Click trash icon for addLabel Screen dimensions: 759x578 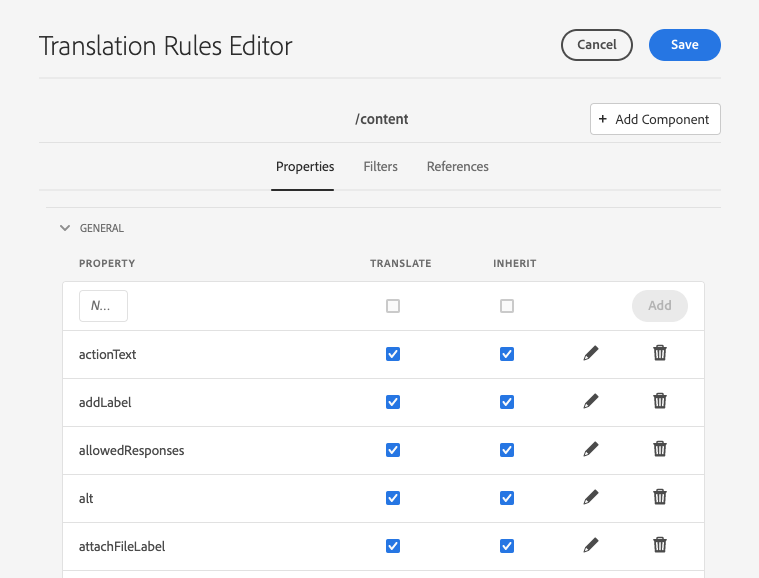[x=660, y=401]
